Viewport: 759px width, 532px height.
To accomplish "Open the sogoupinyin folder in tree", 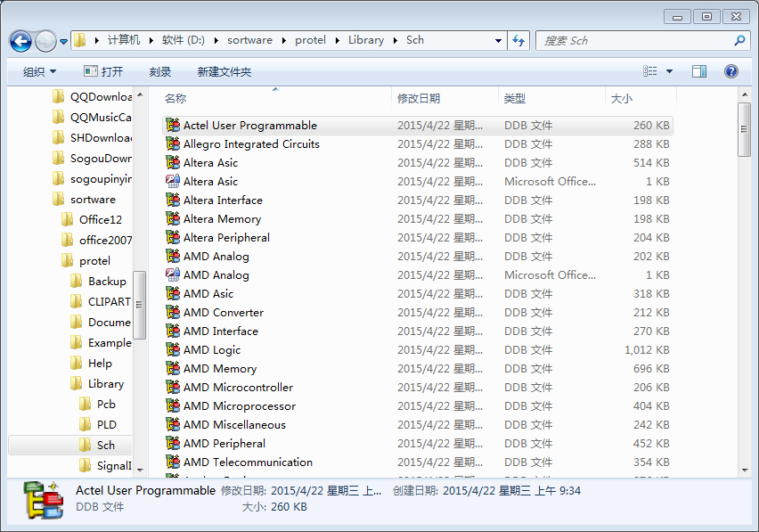I will pyautogui.click(x=92, y=179).
